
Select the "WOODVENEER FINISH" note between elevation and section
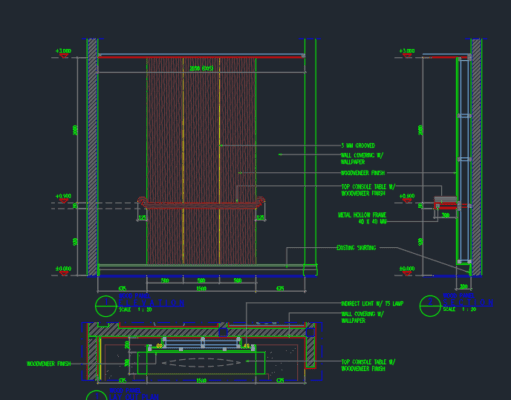pos(363,173)
